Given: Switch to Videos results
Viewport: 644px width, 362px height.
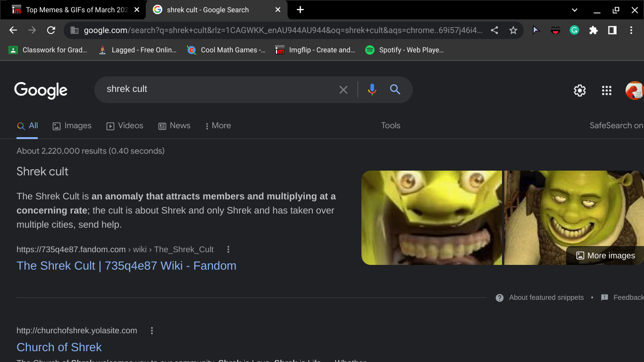Looking at the screenshot, I should click(125, 126).
